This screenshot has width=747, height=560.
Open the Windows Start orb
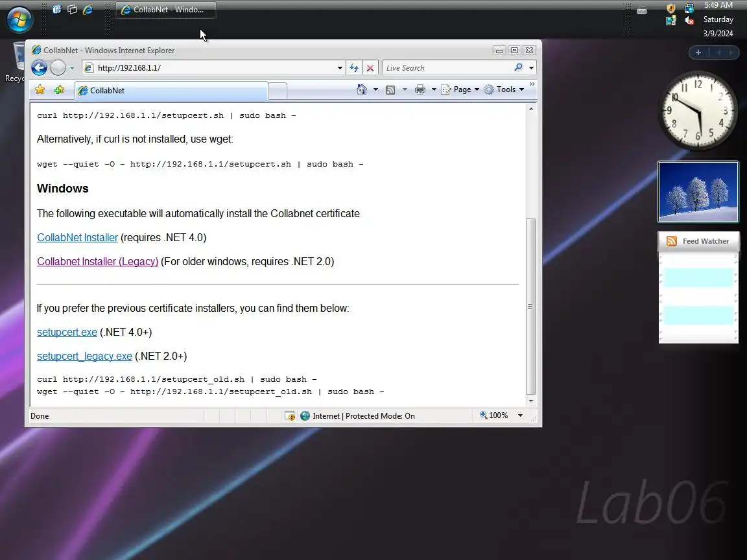(19, 19)
